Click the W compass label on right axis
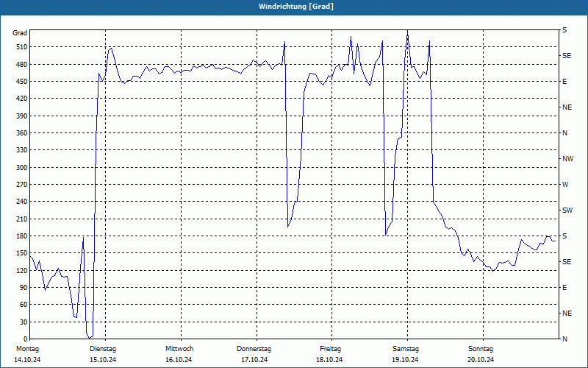The height and width of the screenshot is (368, 588). pyautogui.click(x=565, y=185)
